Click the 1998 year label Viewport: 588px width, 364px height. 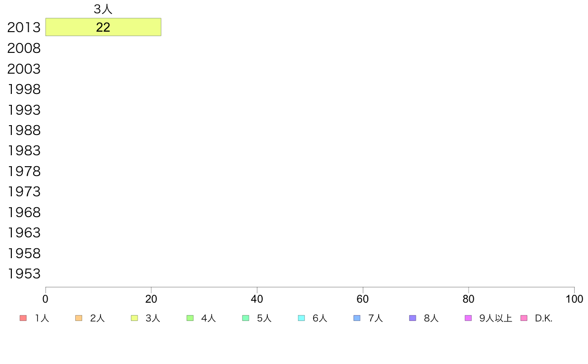click(24, 89)
